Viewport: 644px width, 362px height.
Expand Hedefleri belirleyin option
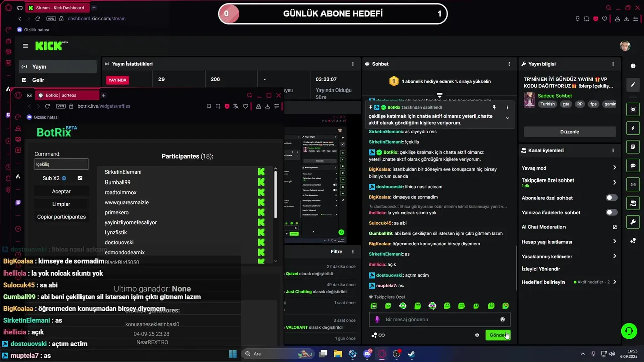tap(614, 282)
